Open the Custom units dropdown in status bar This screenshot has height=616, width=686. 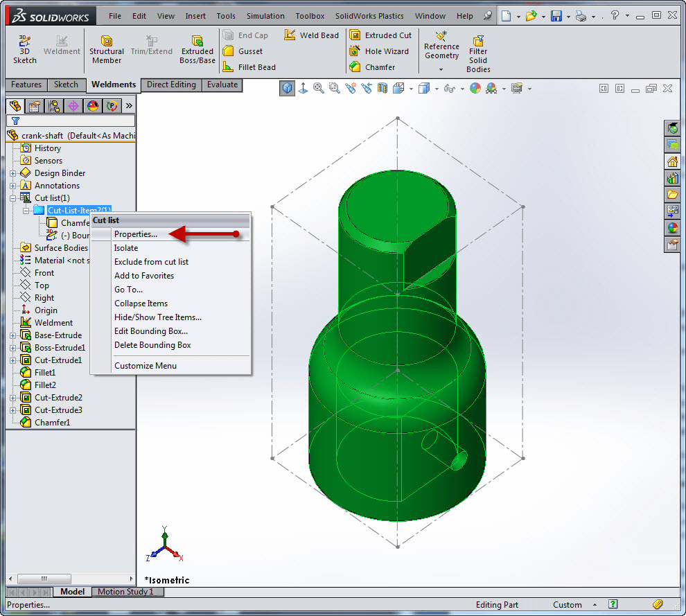tap(595, 605)
